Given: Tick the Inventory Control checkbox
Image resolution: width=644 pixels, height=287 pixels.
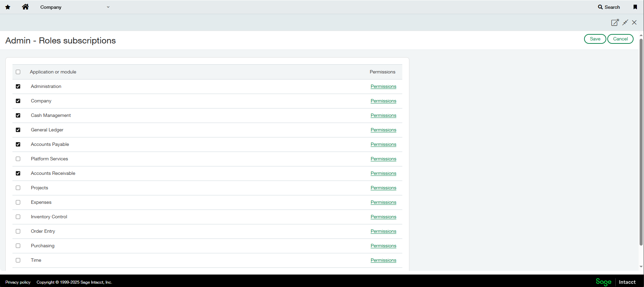Looking at the screenshot, I should 18,217.
